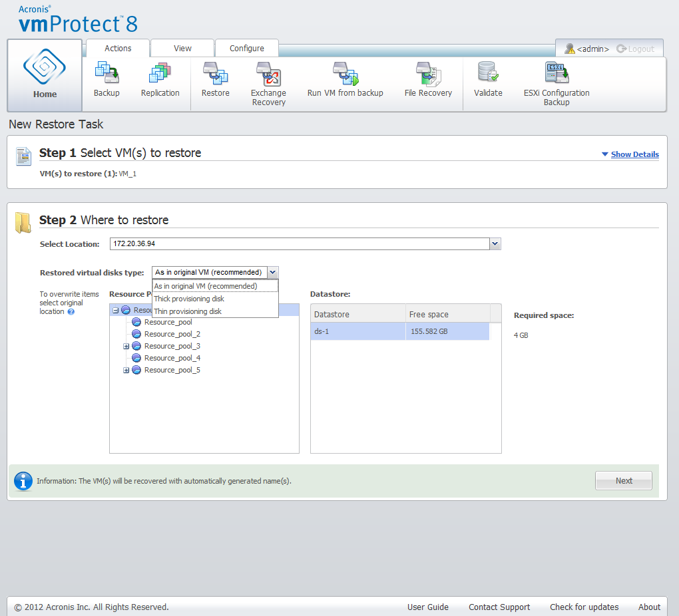Image resolution: width=679 pixels, height=616 pixels.
Task: Open the Contact Support link
Action: click(x=499, y=607)
